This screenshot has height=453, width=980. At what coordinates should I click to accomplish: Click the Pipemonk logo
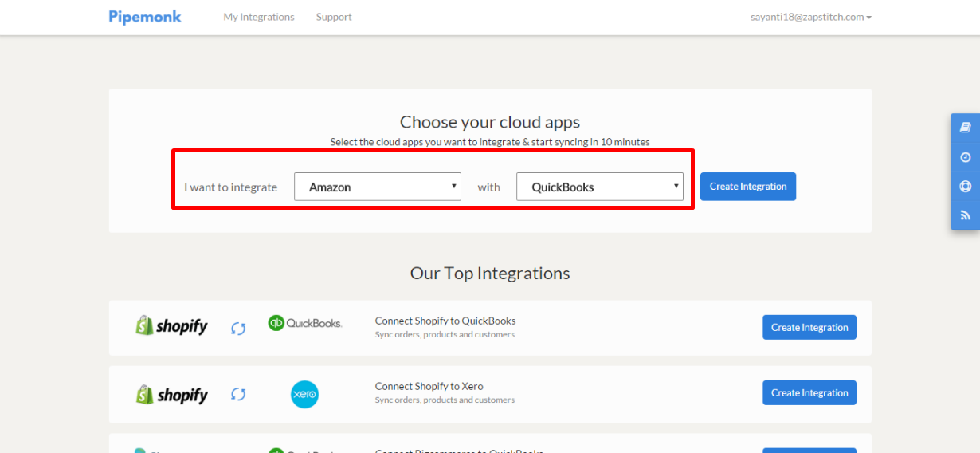pos(145,17)
